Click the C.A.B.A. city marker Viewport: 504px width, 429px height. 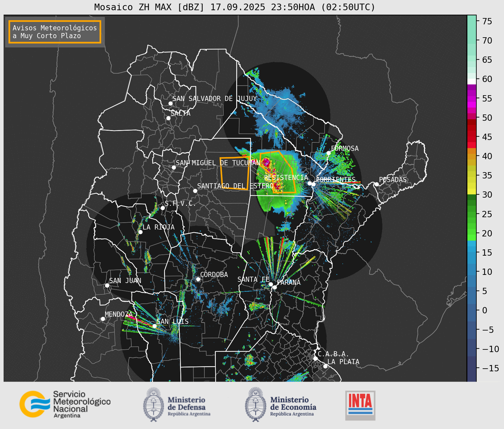point(315,358)
